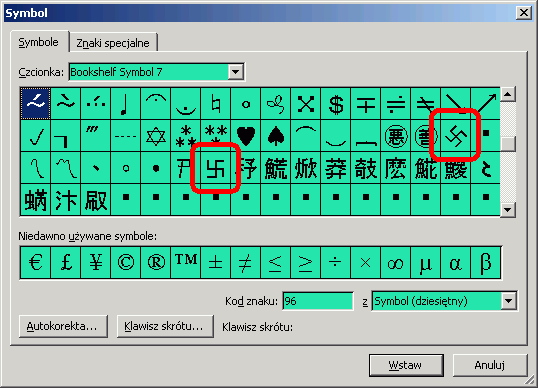Screen dimensions: 538x388
Task: Select the quarter note symbol in grid
Action: pyautogui.click(x=126, y=103)
